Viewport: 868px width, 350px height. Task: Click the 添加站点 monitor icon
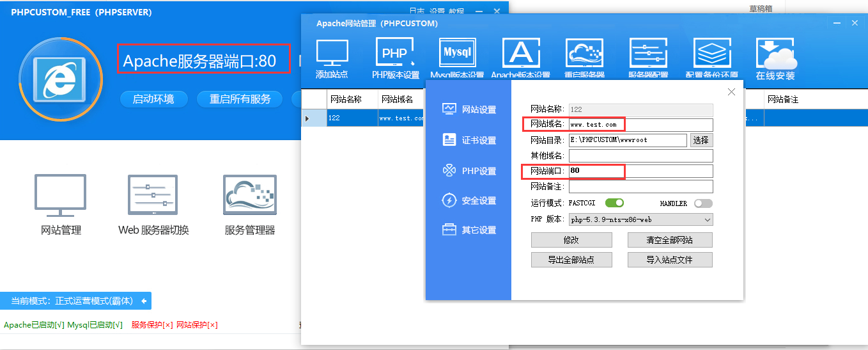coord(332,53)
